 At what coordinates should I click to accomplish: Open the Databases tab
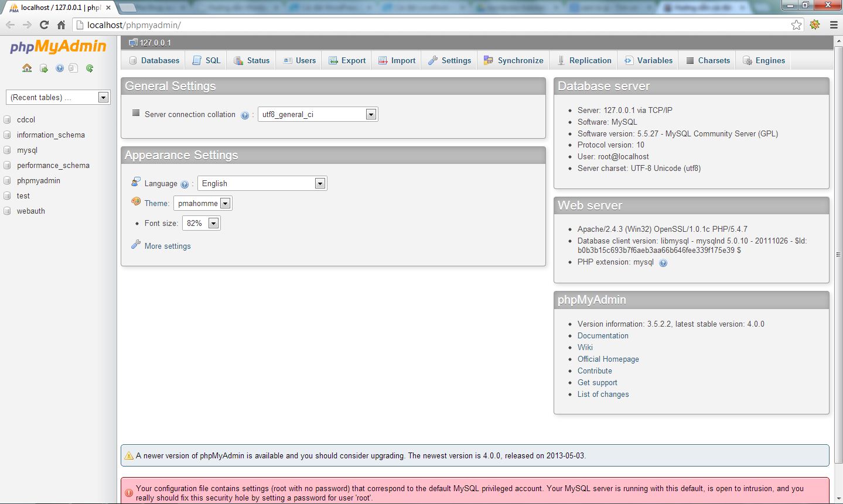154,60
